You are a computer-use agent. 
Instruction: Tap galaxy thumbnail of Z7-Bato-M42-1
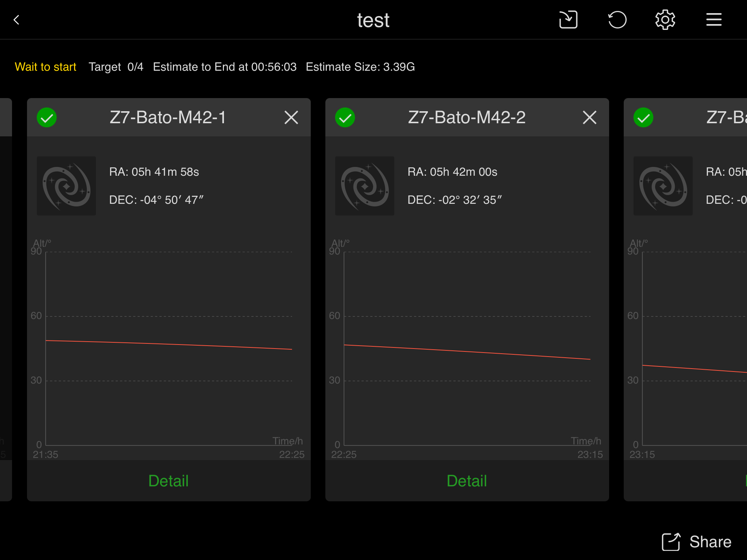[x=66, y=186]
